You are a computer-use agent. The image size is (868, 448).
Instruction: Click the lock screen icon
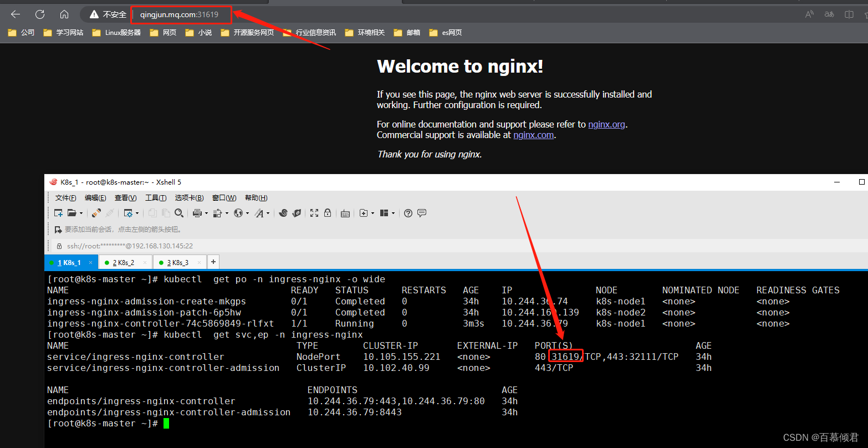(x=328, y=213)
